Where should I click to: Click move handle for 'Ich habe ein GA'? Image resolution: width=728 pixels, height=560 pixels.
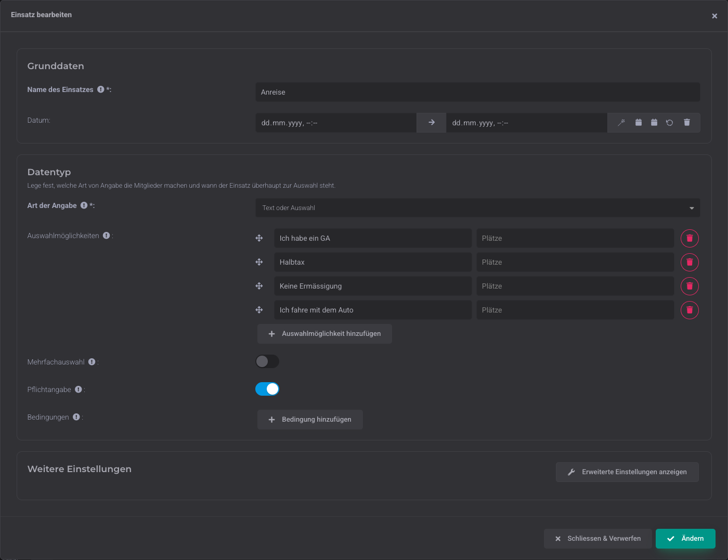click(x=259, y=238)
